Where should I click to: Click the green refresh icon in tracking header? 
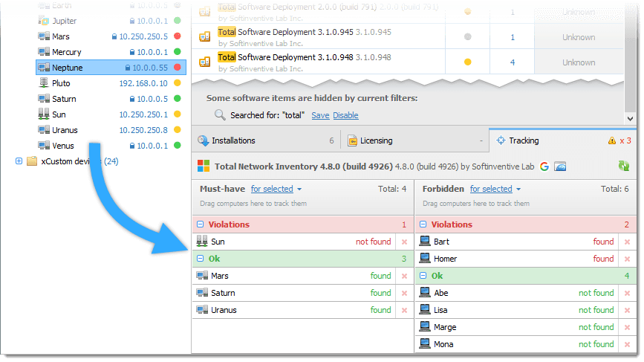[624, 166]
